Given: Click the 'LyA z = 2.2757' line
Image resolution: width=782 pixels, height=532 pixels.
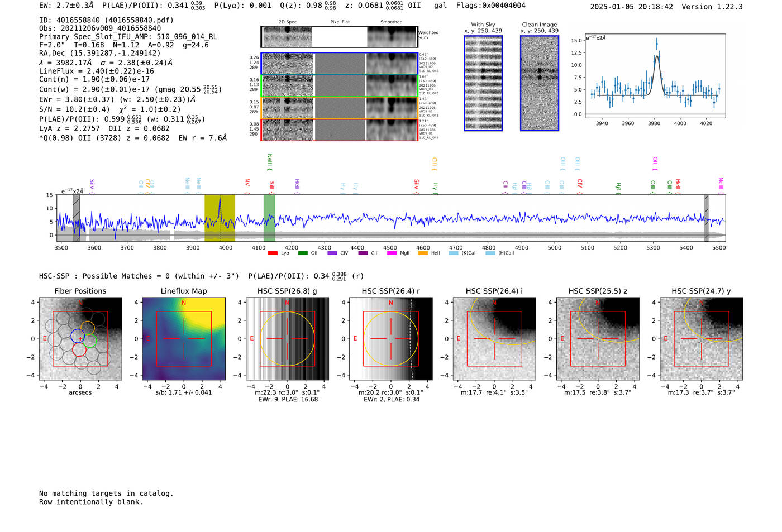Looking at the screenshot, I should (70, 128).
